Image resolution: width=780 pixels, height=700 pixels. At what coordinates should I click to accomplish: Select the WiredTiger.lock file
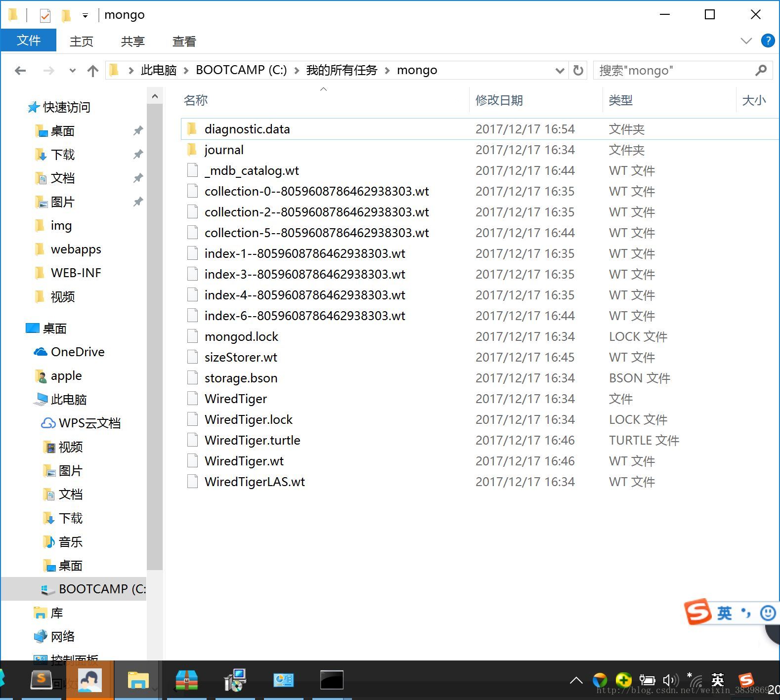[x=248, y=419]
